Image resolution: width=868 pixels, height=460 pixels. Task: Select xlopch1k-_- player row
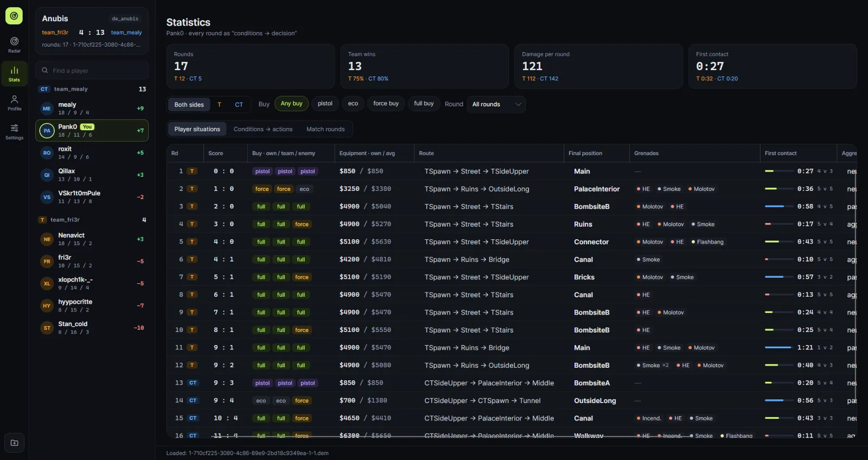92,284
